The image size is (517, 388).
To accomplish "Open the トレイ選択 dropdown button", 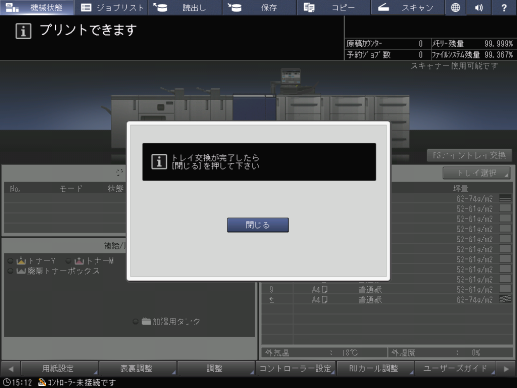I will [x=477, y=173].
